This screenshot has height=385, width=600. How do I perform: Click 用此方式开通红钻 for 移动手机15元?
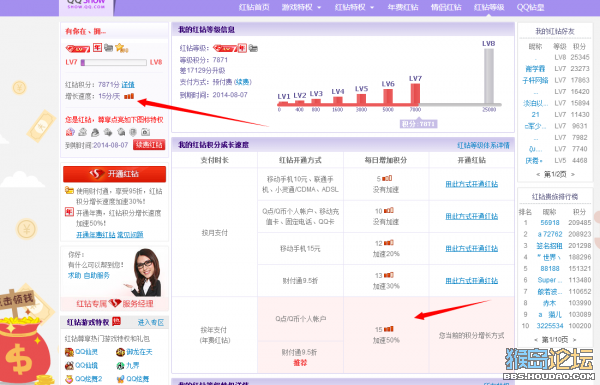[x=471, y=248]
